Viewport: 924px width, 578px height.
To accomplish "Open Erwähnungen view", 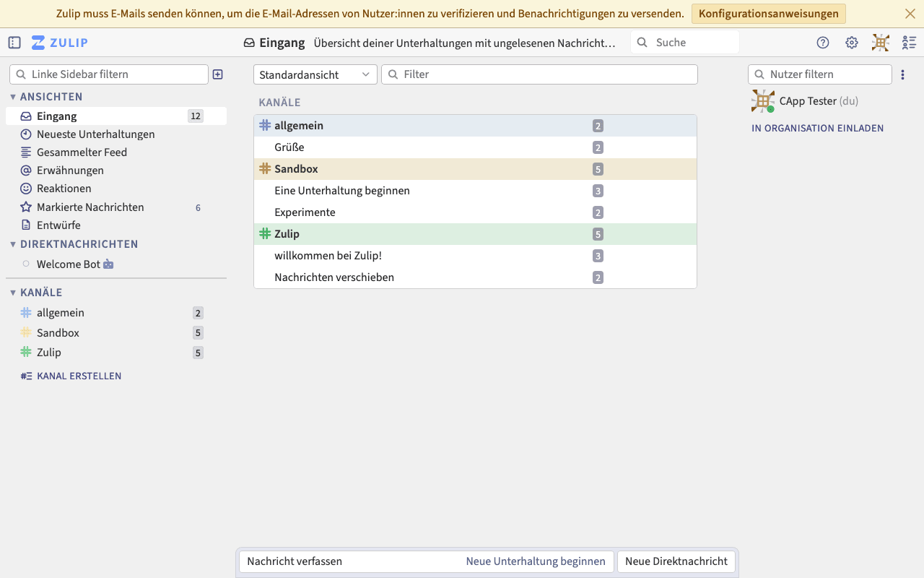I will [116, 171].
